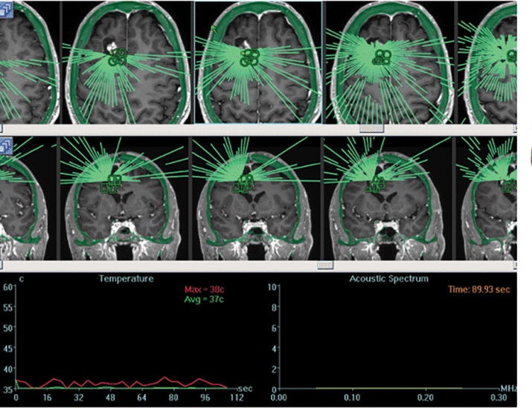Click the right arrow of the axial scrollbar
The image size is (532, 409).
[513, 129]
